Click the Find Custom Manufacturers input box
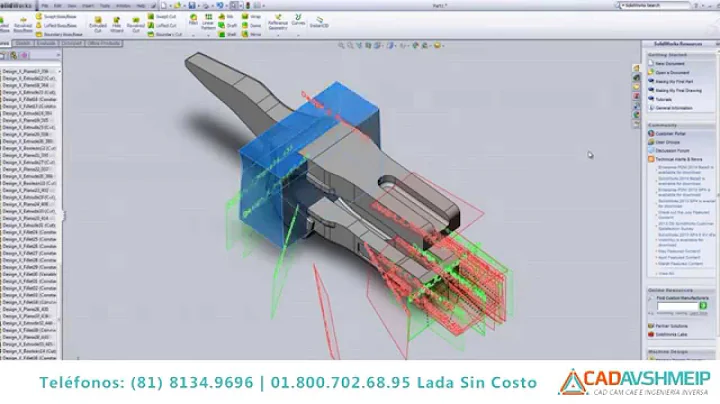 click(x=677, y=306)
